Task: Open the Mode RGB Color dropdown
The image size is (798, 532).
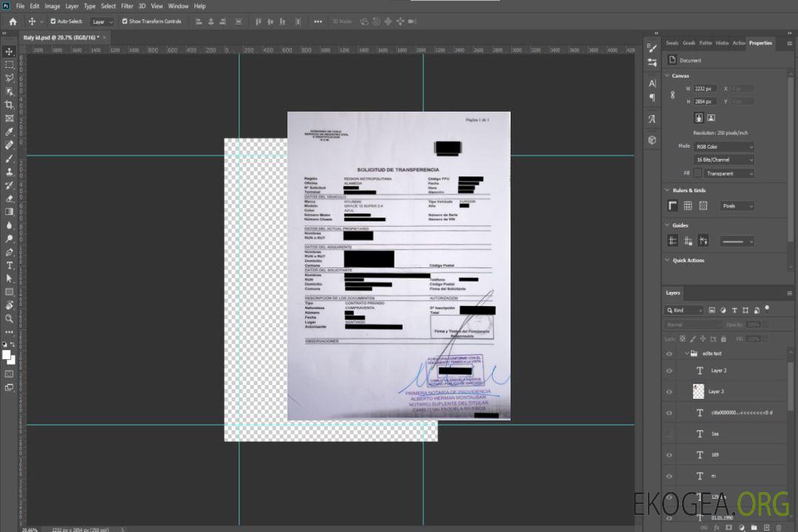Action: tap(723, 146)
